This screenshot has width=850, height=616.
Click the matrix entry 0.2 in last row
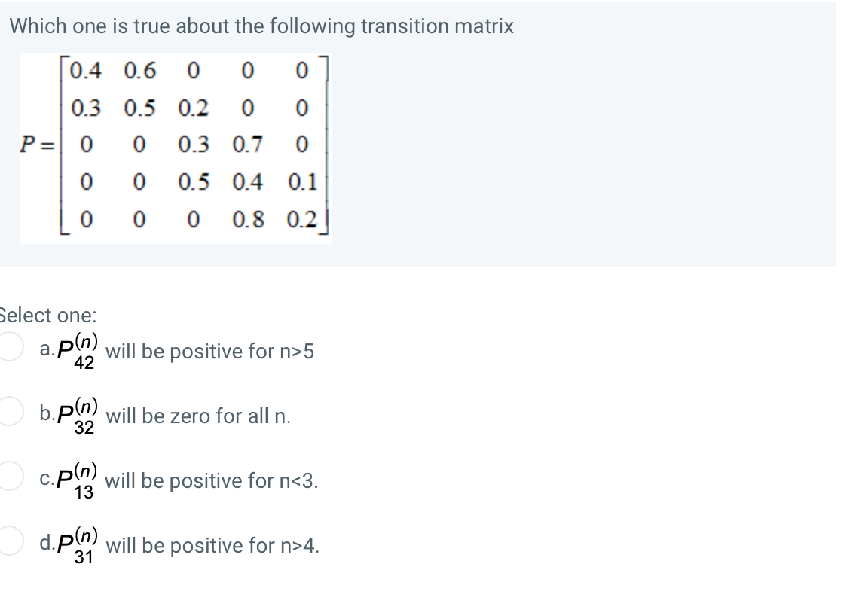pyautogui.click(x=301, y=219)
